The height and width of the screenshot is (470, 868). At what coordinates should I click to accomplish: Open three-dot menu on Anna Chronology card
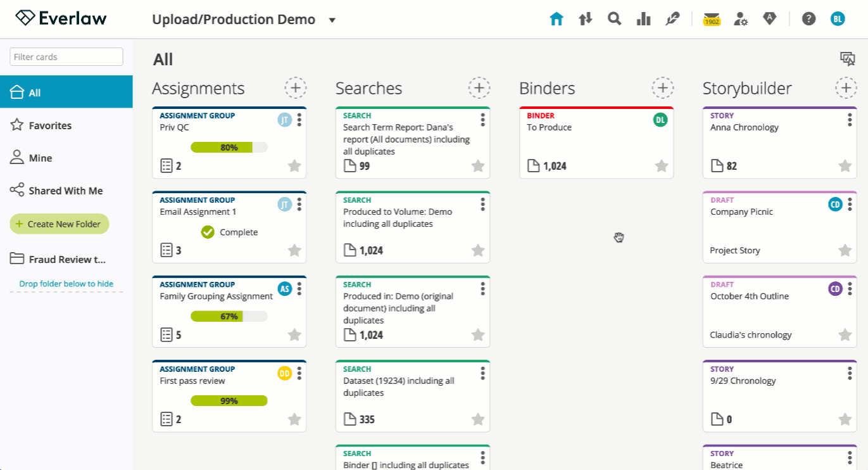850,119
